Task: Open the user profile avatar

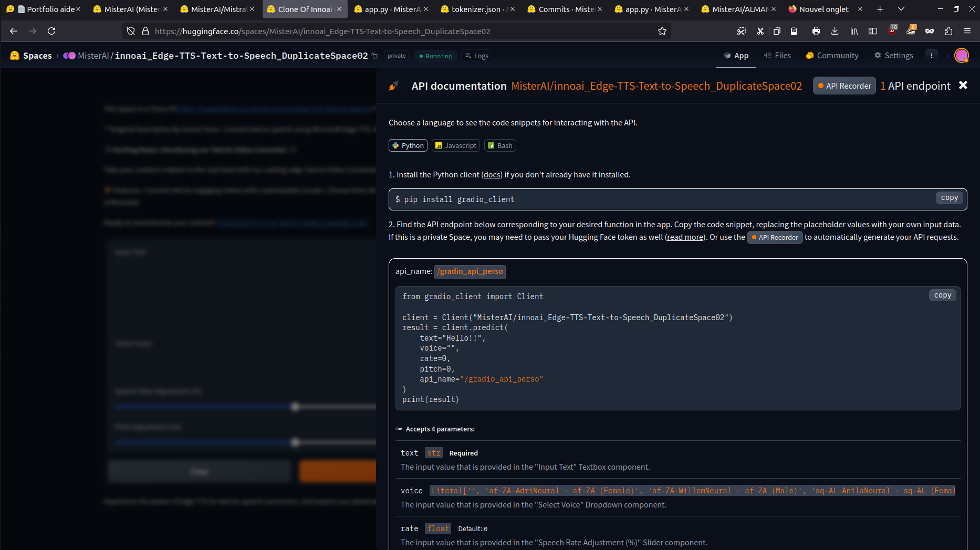Action: click(962, 55)
